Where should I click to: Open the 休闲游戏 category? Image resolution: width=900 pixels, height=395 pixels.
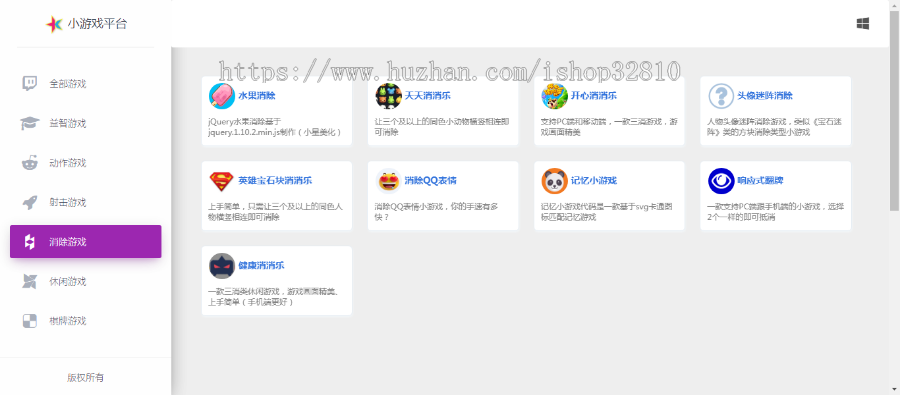[x=86, y=281]
